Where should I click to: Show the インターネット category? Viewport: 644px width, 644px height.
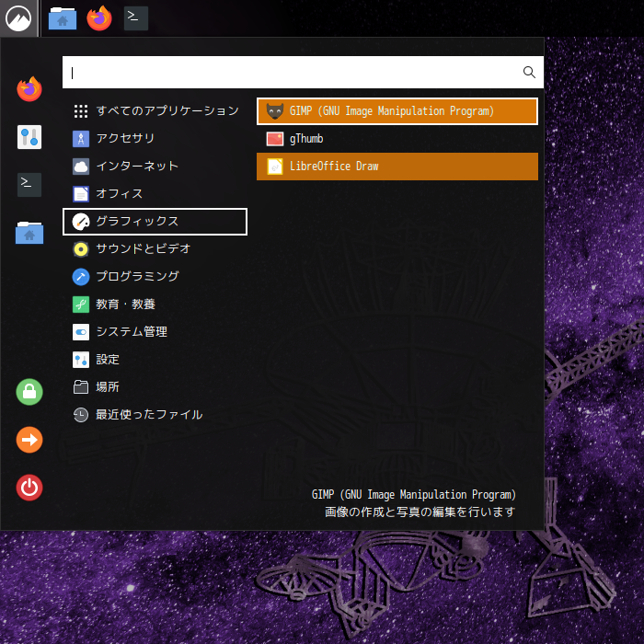[x=155, y=167]
